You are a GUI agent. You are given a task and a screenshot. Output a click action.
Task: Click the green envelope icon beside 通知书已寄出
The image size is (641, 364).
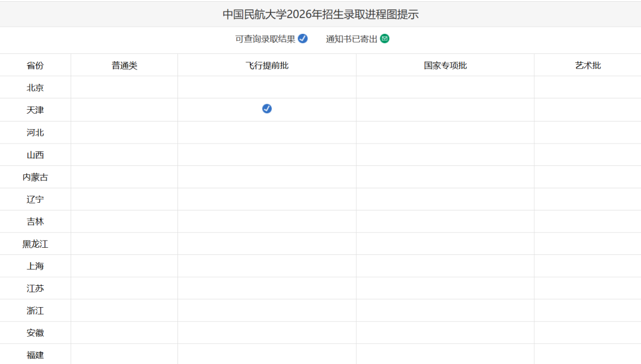click(385, 39)
